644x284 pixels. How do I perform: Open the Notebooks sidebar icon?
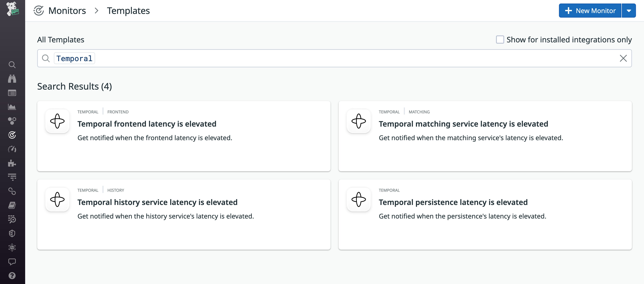(12, 205)
